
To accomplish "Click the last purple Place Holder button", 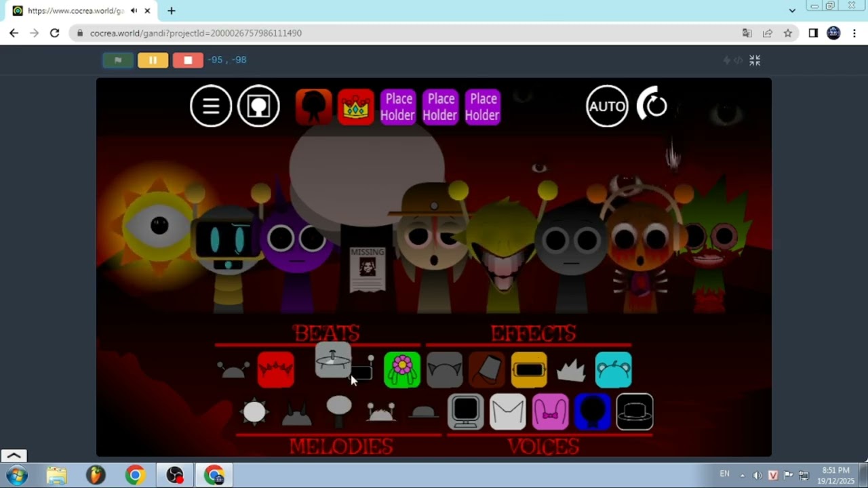I will coord(482,106).
